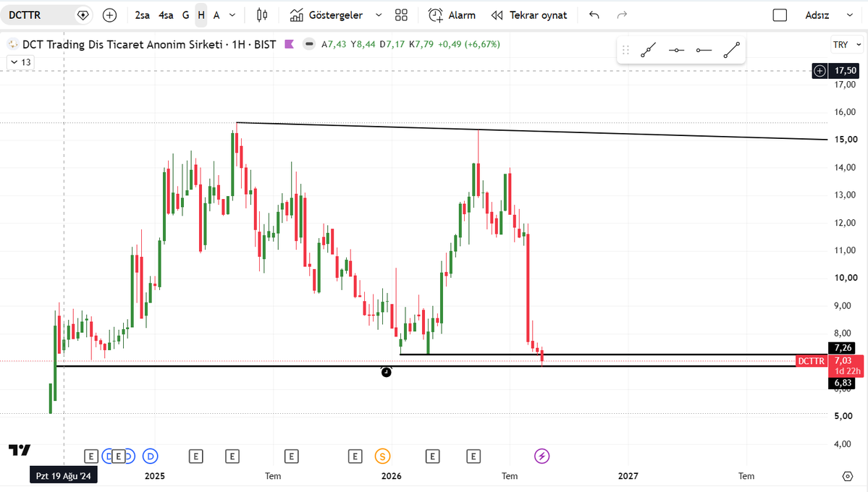Click the purple lightning event marker

point(542,456)
